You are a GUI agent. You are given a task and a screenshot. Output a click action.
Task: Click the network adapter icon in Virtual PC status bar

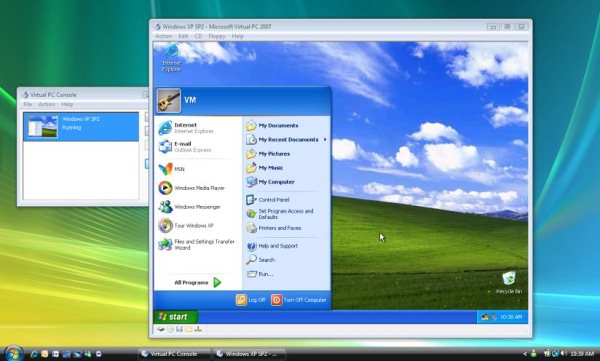click(198, 329)
